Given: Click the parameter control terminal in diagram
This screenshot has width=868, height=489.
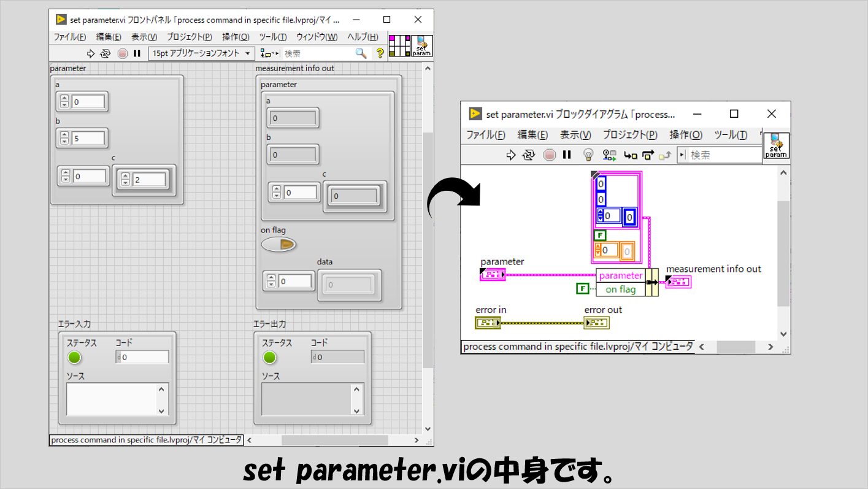Looking at the screenshot, I should coord(492,275).
